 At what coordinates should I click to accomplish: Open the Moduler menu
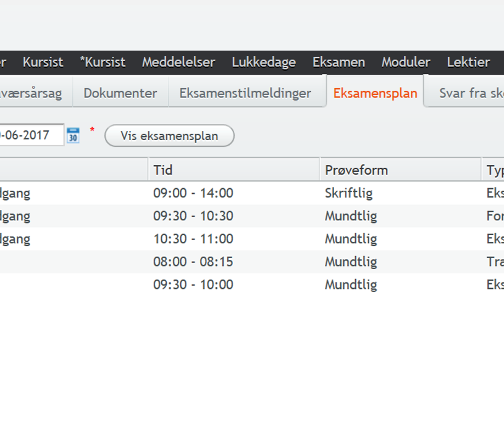pyautogui.click(x=406, y=62)
